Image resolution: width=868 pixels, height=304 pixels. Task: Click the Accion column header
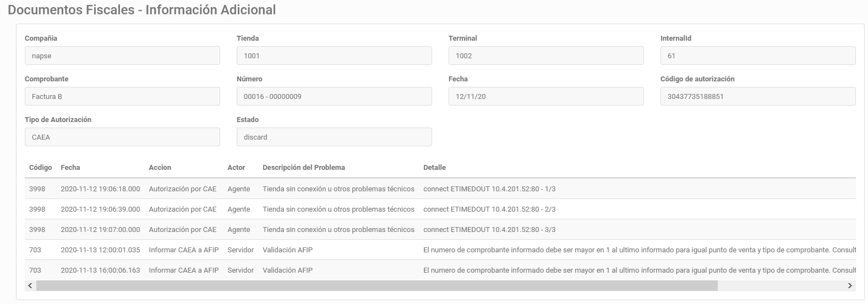coord(160,167)
